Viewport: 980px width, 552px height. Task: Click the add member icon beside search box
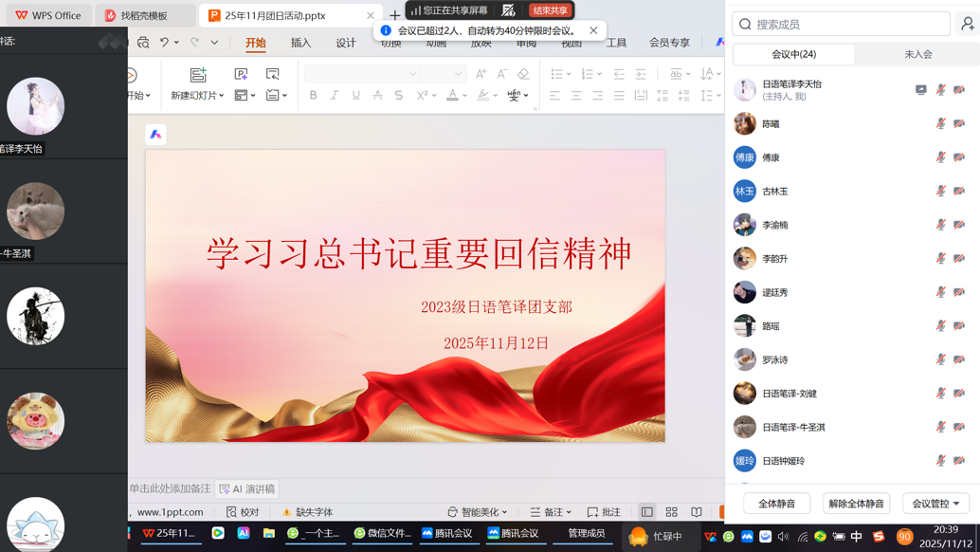(967, 24)
